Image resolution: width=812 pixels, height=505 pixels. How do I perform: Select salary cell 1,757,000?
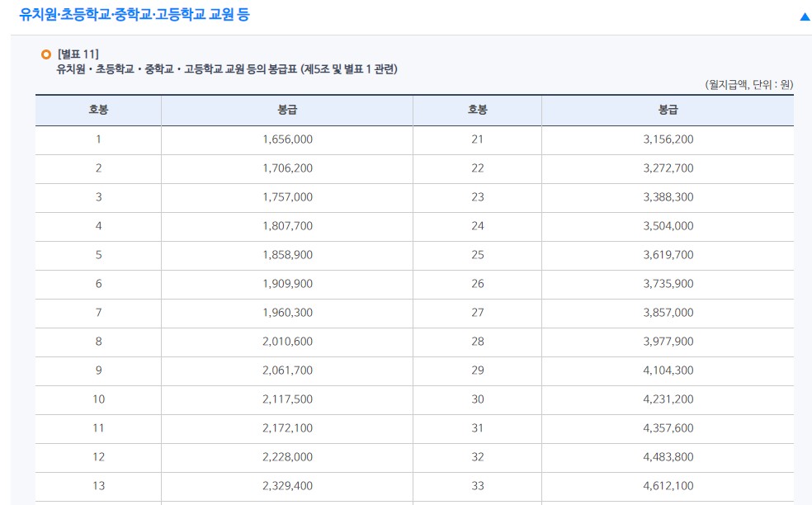[287, 197]
